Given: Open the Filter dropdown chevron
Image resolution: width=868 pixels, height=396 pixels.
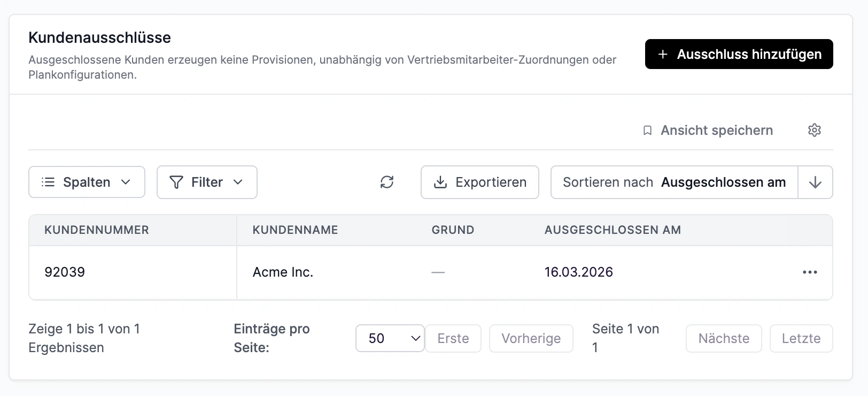Looking at the screenshot, I should (x=238, y=182).
